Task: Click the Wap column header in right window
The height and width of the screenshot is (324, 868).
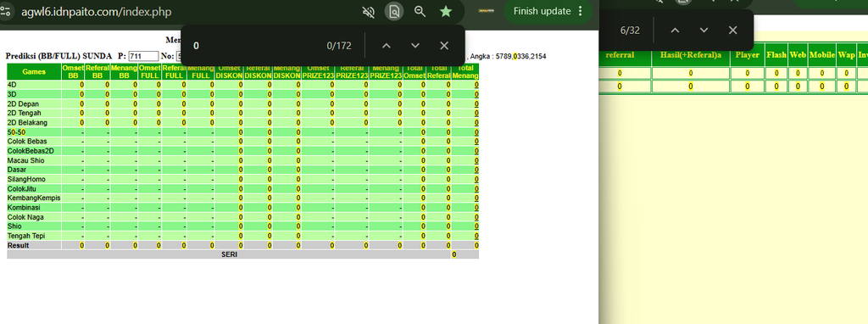Action: 847,55
